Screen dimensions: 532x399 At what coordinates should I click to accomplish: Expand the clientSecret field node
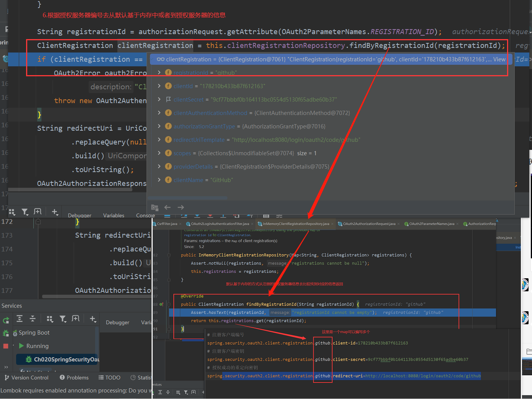pyautogui.click(x=159, y=99)
